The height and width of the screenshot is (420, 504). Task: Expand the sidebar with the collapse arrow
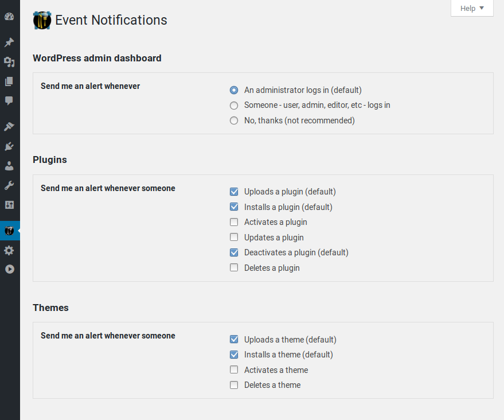coord(9,269)
